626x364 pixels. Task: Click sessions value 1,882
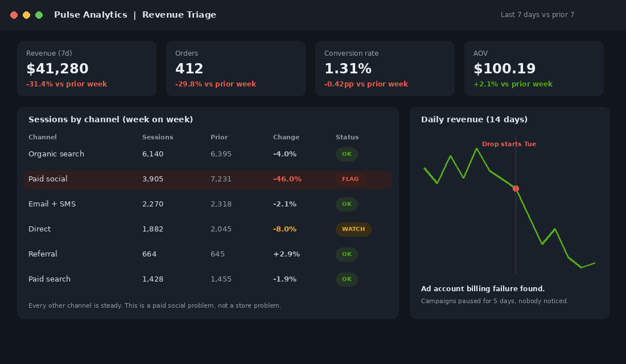coord(153,229)
